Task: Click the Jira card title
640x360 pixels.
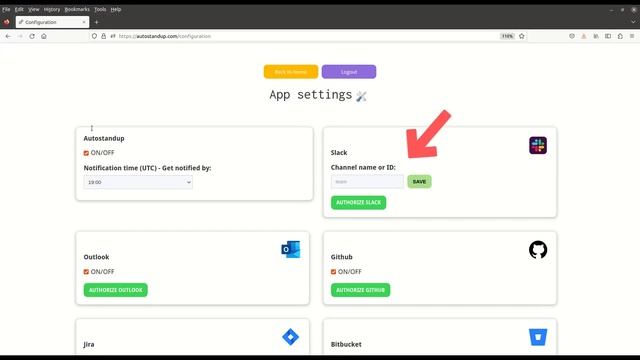Action: point(89,344)
